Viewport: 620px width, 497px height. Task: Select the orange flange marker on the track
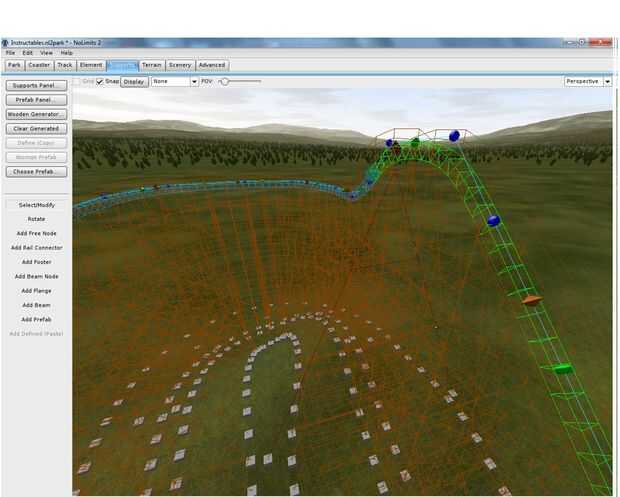coord(532,300)
